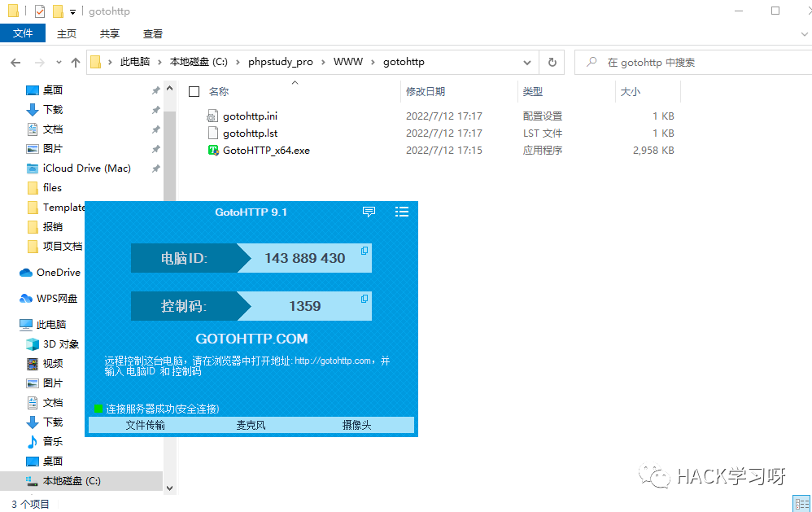
Task: Click the gotohttp.lst file icon
Action: (x=213, y=133)
